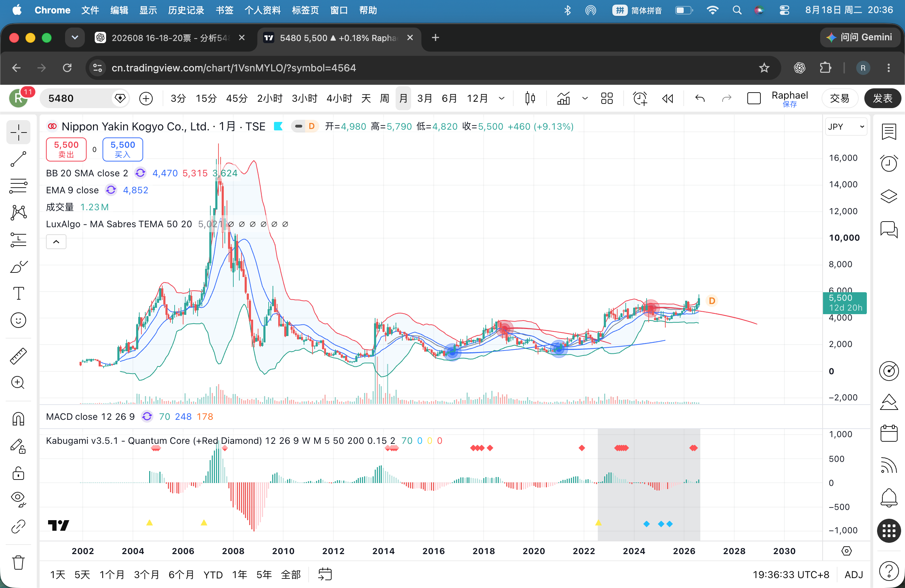This screenshot has width=905, height=588.
Task: Open the candlestick chart style menu
Action: tap(530, 99)
